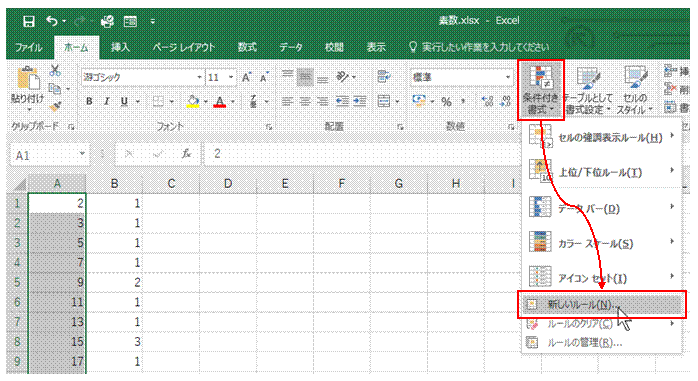Open the 上位/下位ルール(T) submenu

pos(602,172)
